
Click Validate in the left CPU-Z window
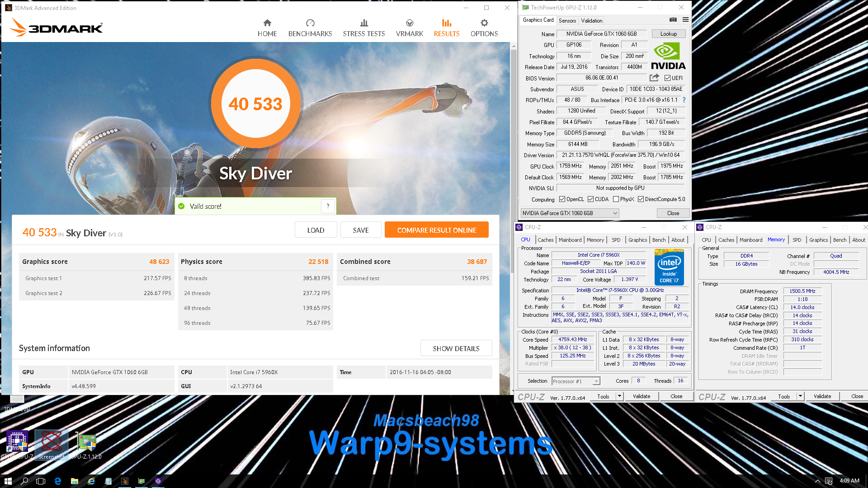tap(642, 396)
